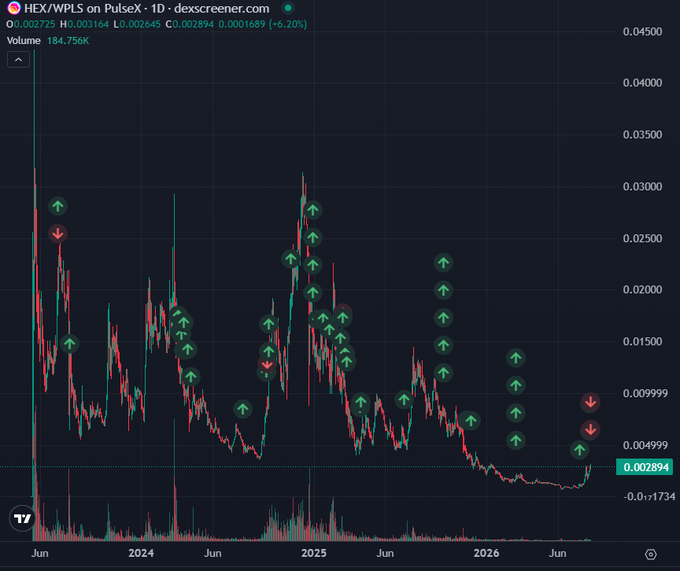Click the 0.04500 price axis label
The height and width of the screenshot is (571, 680).
[642, 32]
